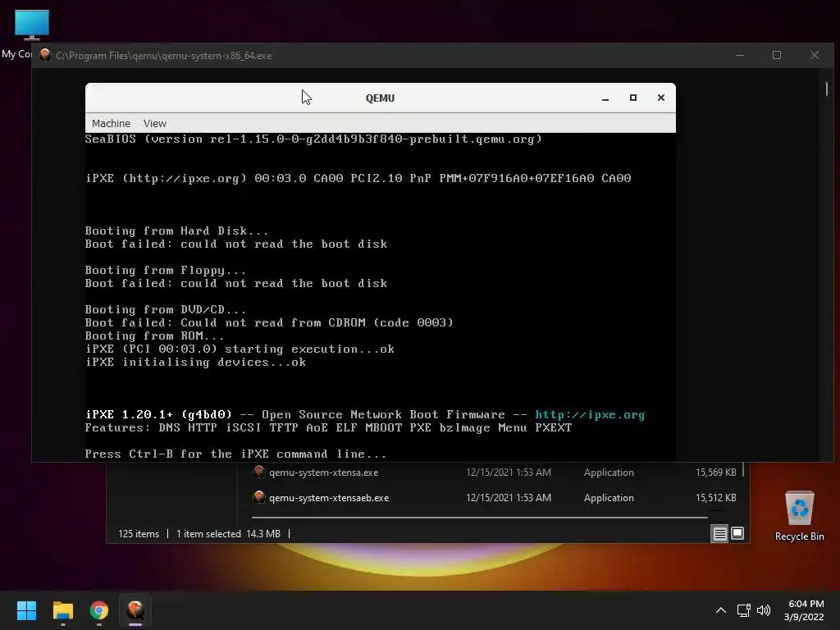Open the View menu in QEMU
840x630 pixels.
point(155,123)
